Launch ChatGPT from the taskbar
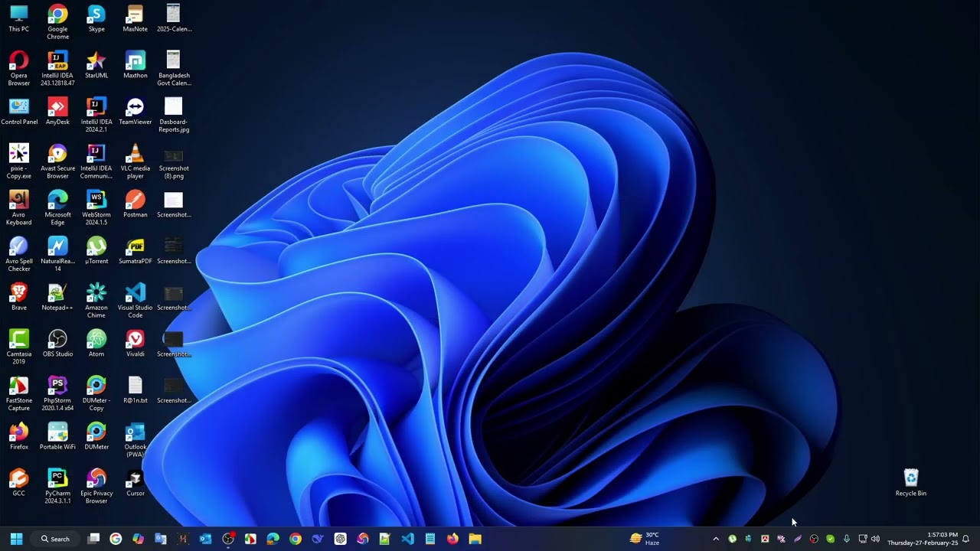Screen dimensions: 980x551 click(x=340, y=539)
